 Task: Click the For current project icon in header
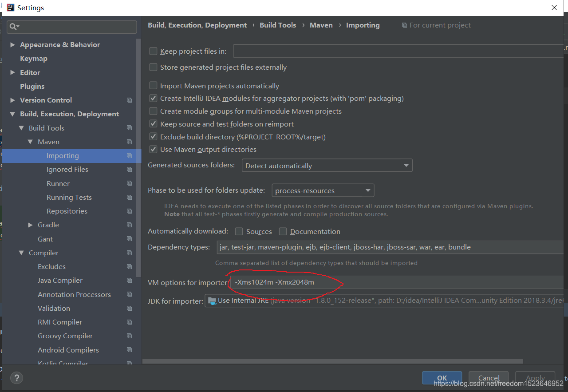[x=404, y=25]
